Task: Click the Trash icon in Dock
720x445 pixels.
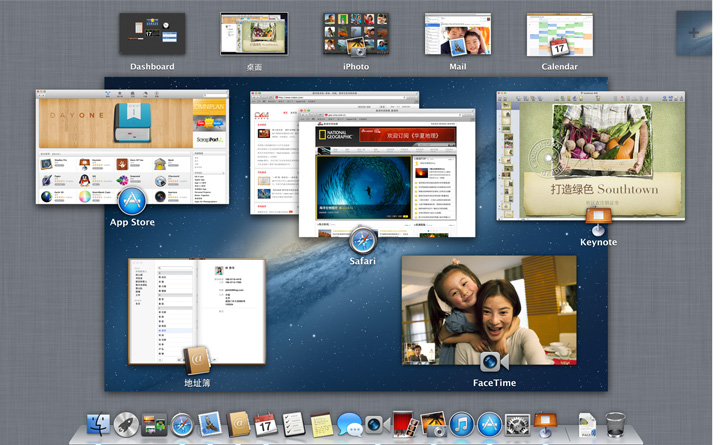Action: 615,424
